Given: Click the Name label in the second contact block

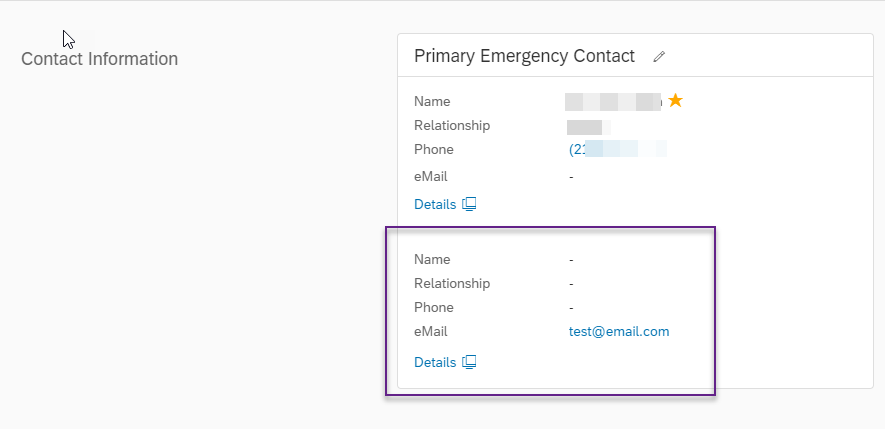Looking at the screenshot, I should [432, 260].
